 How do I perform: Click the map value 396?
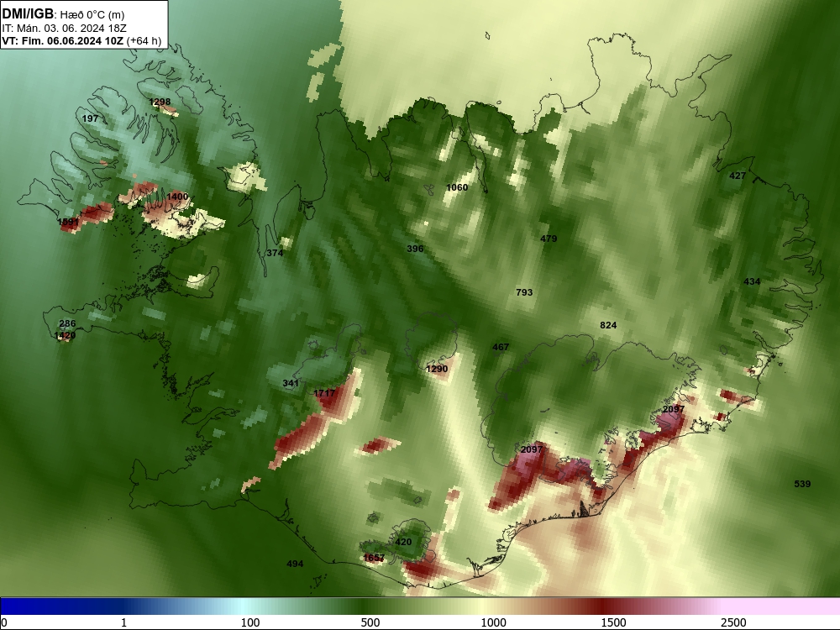(415, 249)
